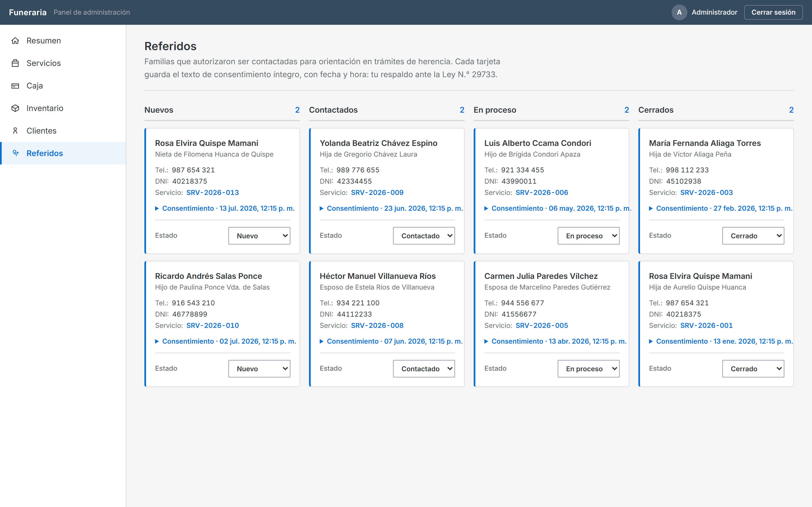The height and width of the screenshot is (507, 812).
Task: Open Estado dropdown for Ricardo Andrés Salas Ponce
Action: pyautogui.click(x=259, y=368)
